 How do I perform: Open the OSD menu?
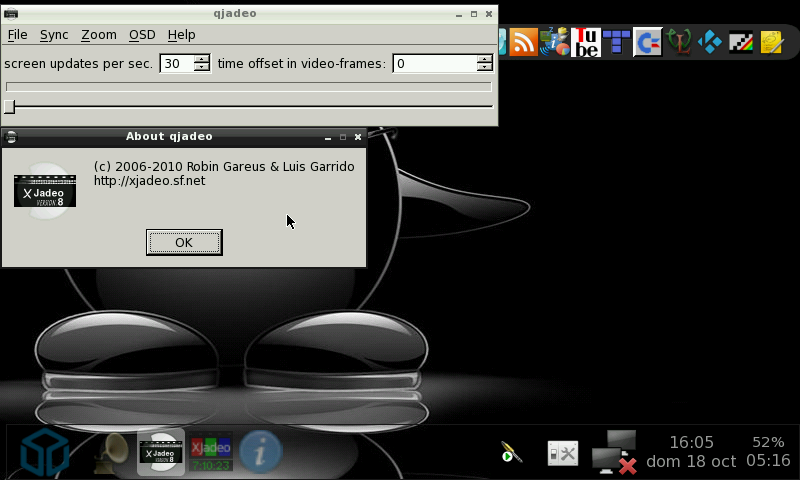[x=142, y=34]
